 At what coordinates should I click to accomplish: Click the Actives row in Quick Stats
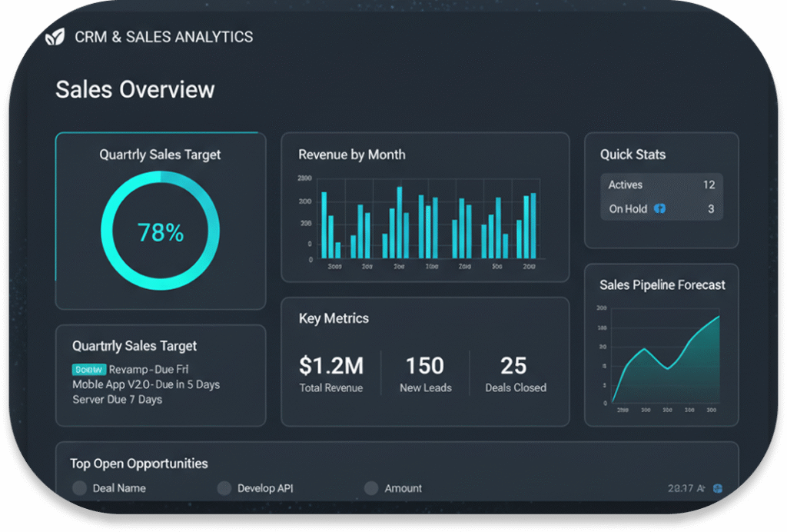pyautogui.click(x=661, y=185)
